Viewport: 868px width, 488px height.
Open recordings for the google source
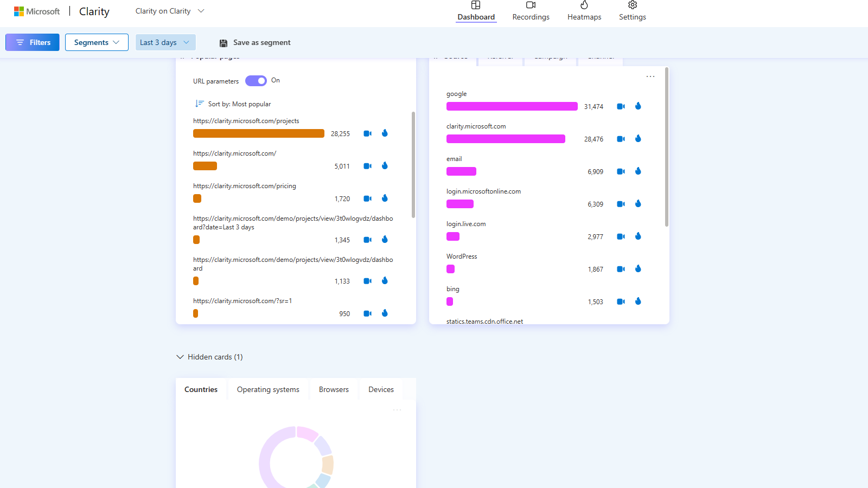pyautogui.click(x=621, y=106)
